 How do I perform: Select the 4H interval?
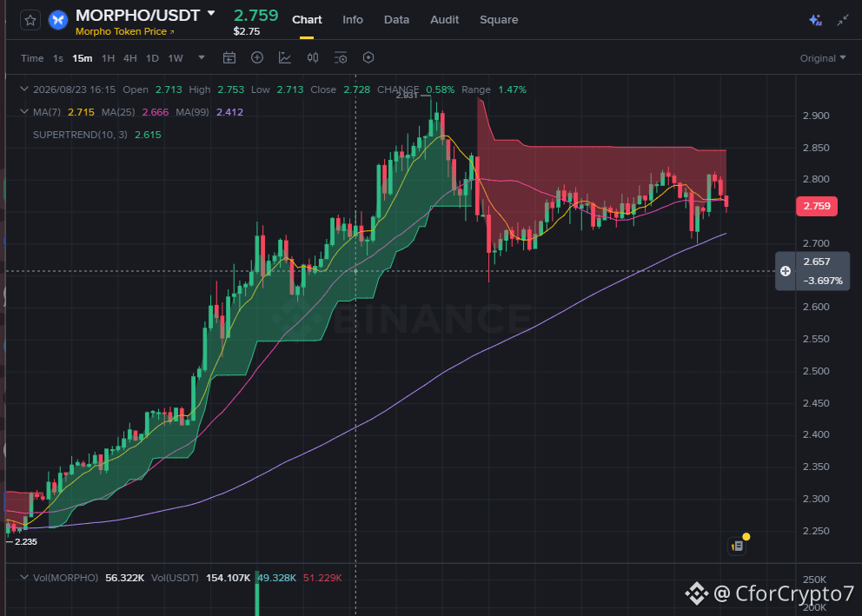[129, 58]
